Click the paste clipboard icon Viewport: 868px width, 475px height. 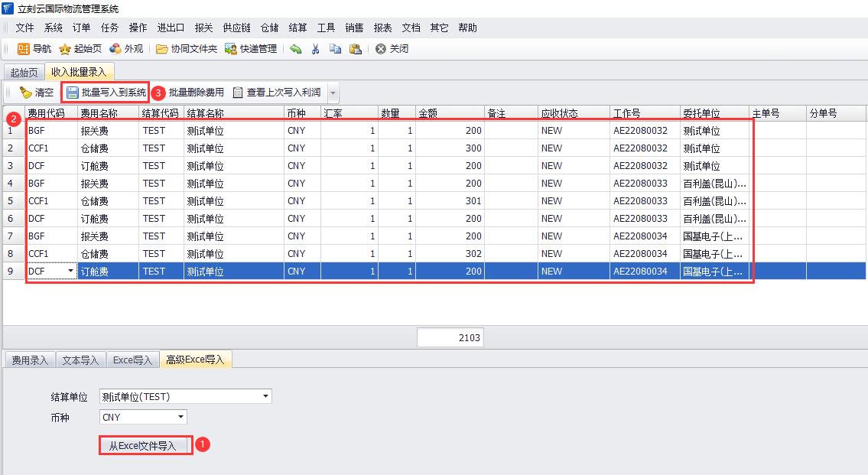tap(355, 49)
